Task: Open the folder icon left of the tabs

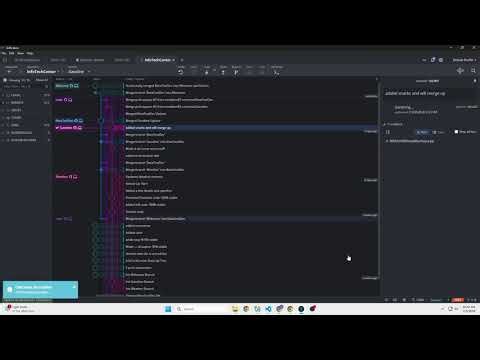Action: click(x=5, y=60)
